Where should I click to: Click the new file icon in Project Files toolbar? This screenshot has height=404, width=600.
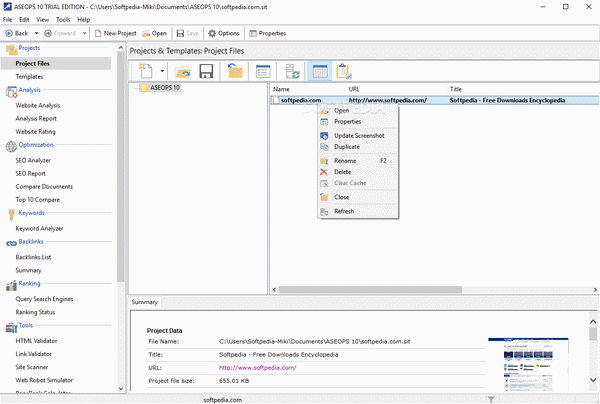point(148,71)
